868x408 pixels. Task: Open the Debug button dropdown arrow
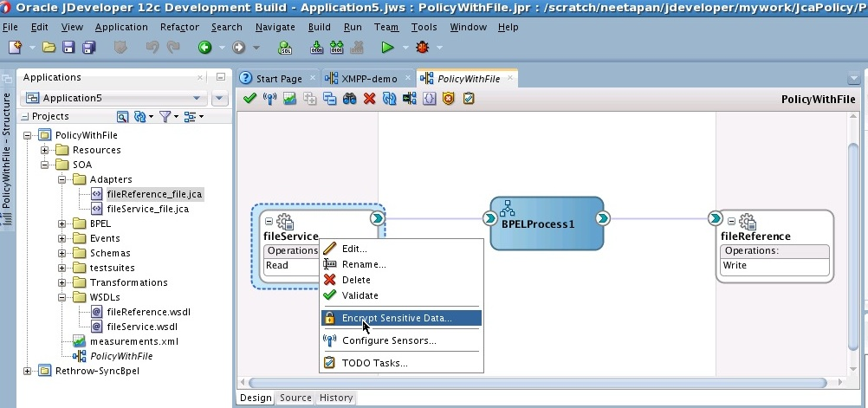click(439, 48)
